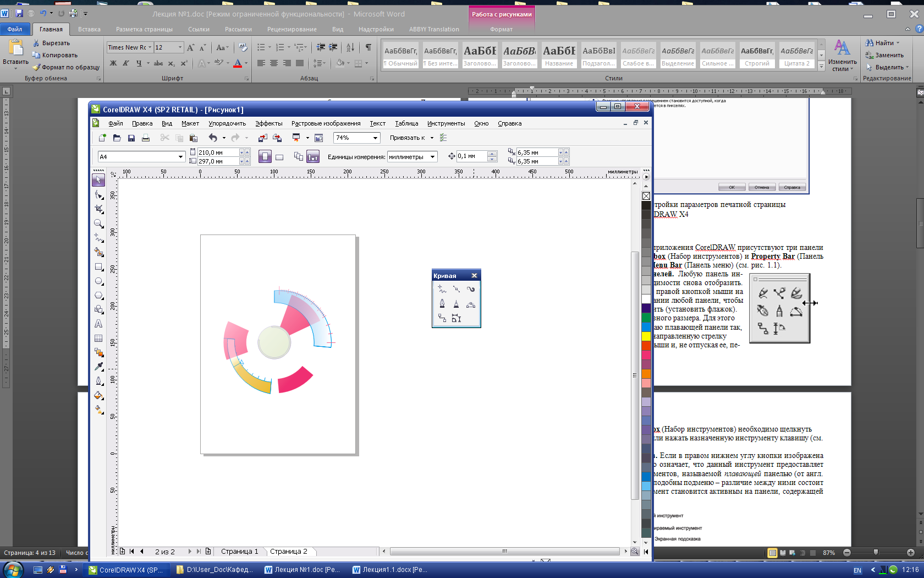
Task: Toggle Italic (К) in Word ribbon
Action: [x=126, y=63]
